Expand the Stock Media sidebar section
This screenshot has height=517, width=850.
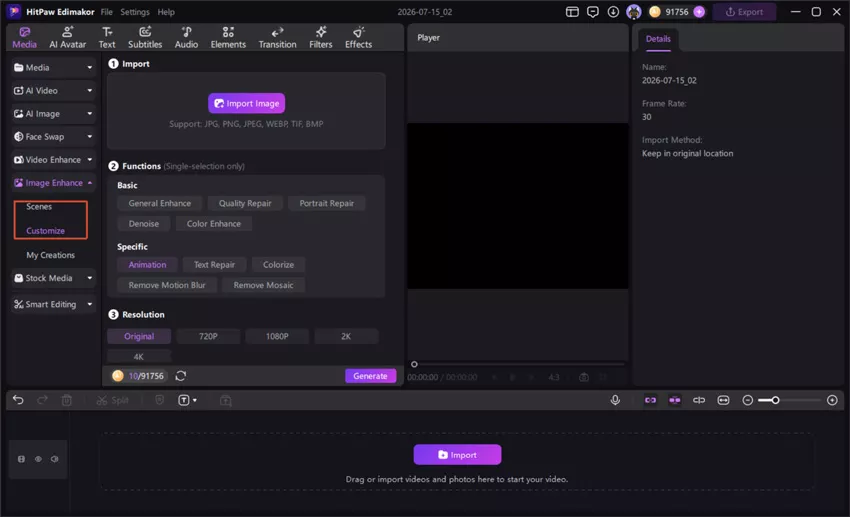[53, 278]
